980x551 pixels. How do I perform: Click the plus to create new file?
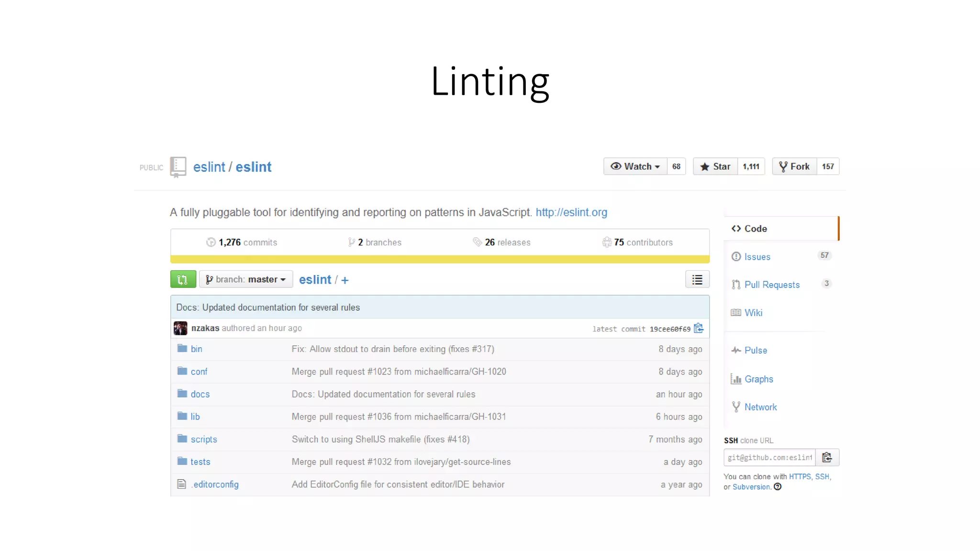(x=345, y=280)
